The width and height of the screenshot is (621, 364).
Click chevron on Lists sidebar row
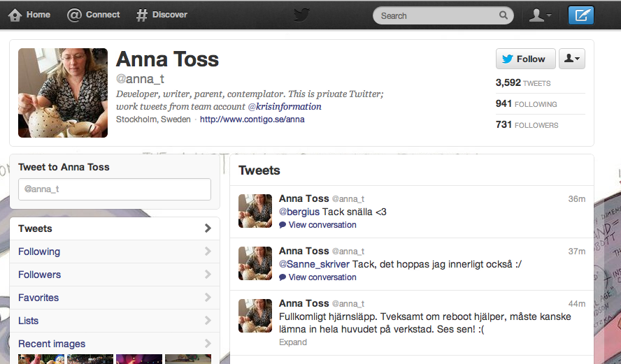click(x=208, y=320)
